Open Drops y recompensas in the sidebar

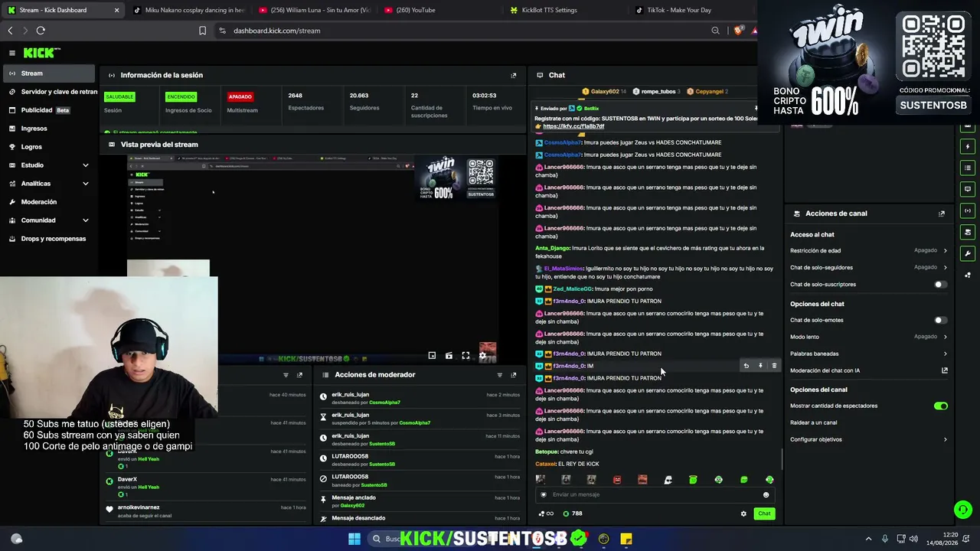49,239
